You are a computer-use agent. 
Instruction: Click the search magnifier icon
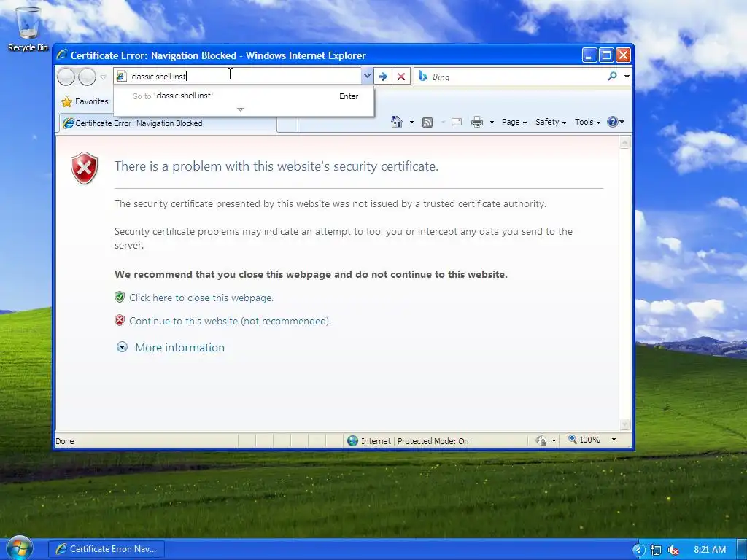(x=612, y=76)
